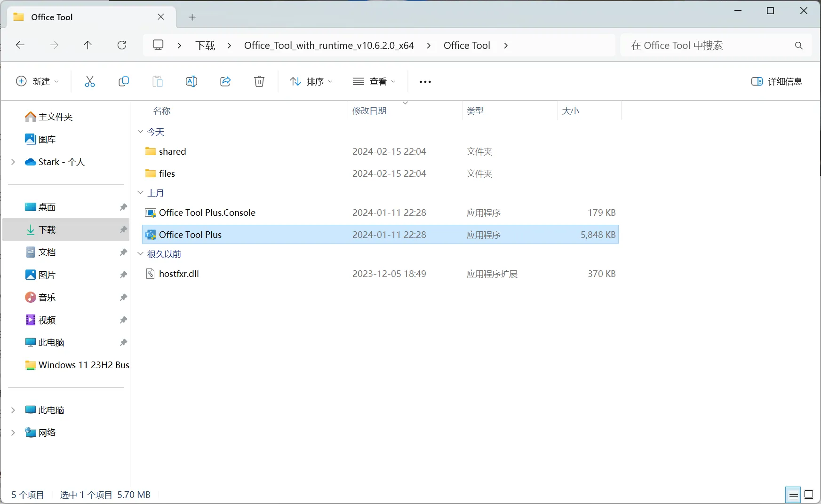Switch to large thumbnail layout in status bar
Screen dimensions: 821x504
[x=809, y=495]
